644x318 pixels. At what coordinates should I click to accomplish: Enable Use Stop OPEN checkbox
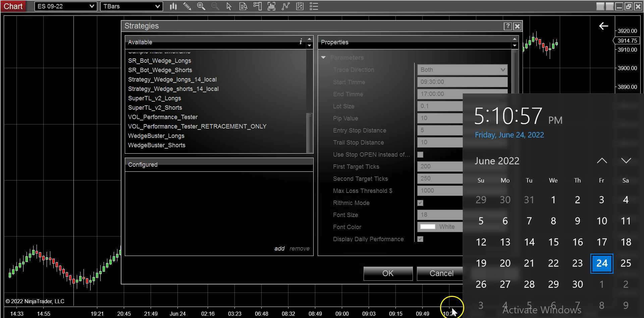[420, 155]
